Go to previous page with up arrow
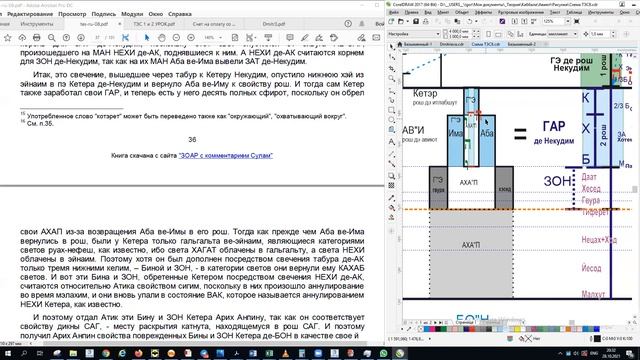Viewport: 640px width, 360px height. (x=66, y=38)
